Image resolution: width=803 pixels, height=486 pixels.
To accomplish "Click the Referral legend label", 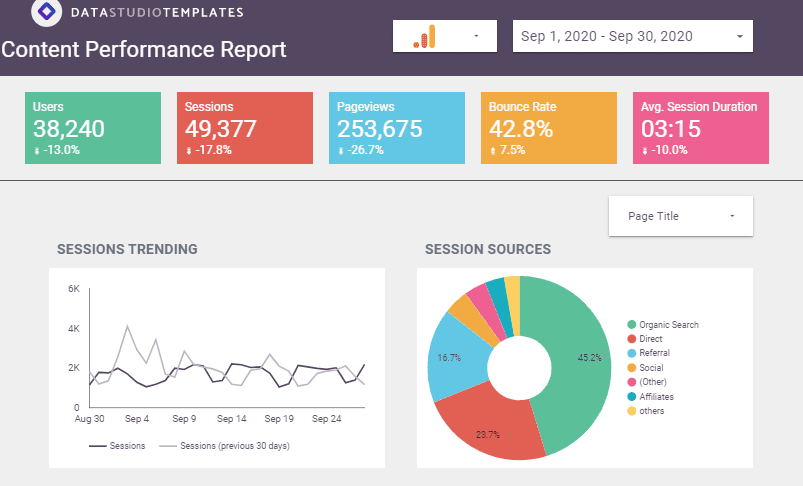I will coord(654,353).
